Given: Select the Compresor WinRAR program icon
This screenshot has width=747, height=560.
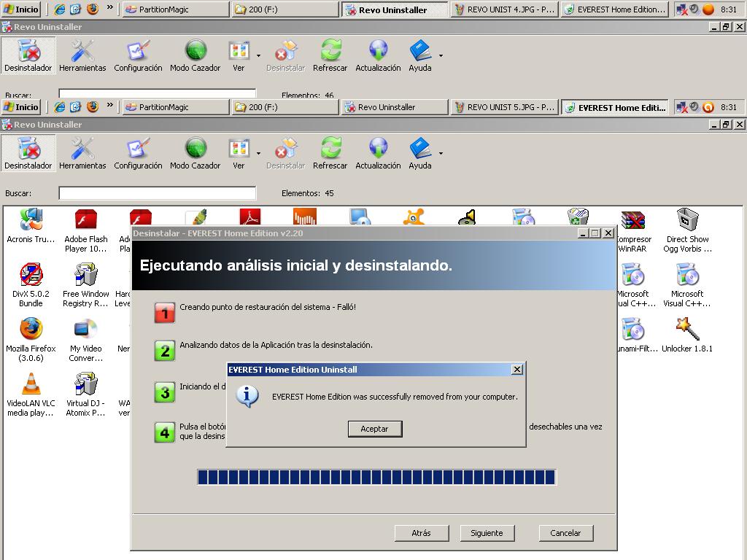Looking at the screenshot, I should tap(634, 232).
